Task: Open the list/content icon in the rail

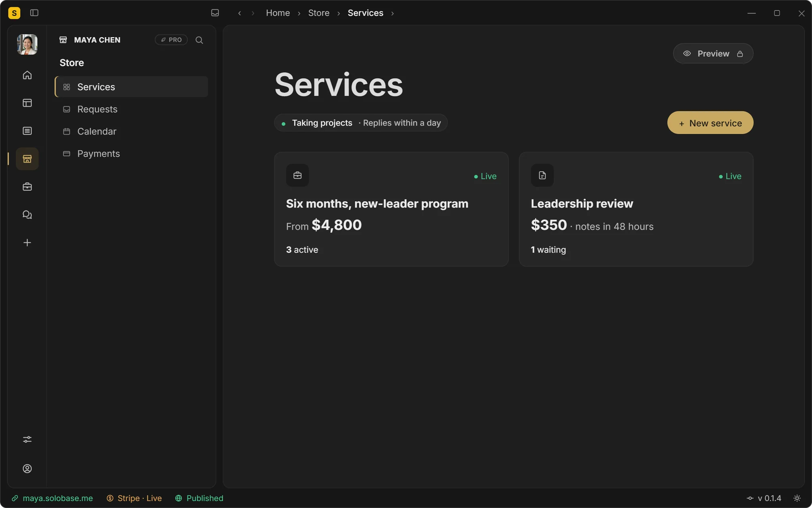Action: (x=27, y=131)
